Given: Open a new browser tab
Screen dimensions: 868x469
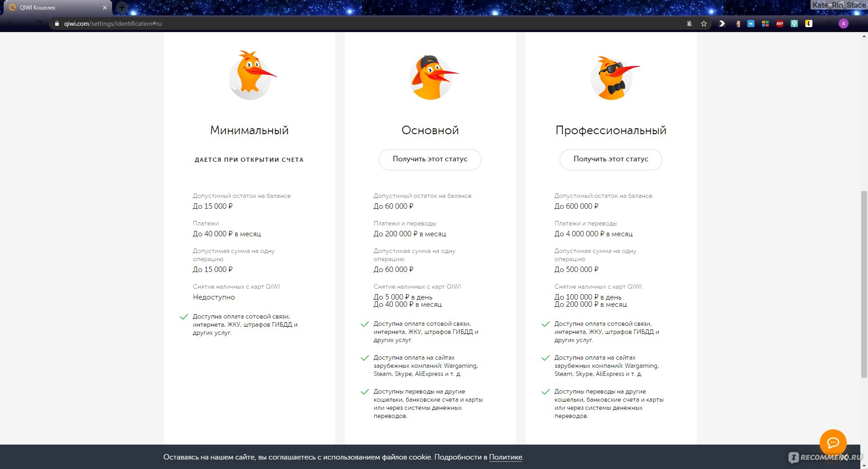Looking at the screenshot, I should 122,7.
